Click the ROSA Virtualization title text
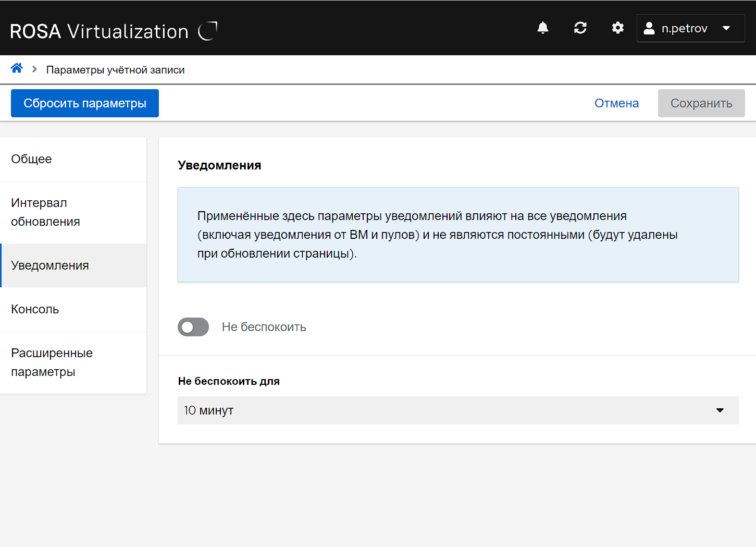 pos(99,31)
